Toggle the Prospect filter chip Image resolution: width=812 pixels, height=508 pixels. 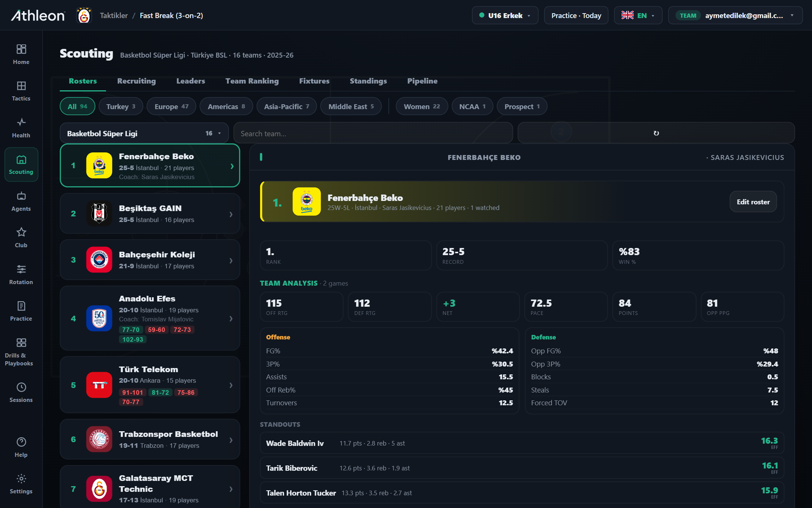522,106
